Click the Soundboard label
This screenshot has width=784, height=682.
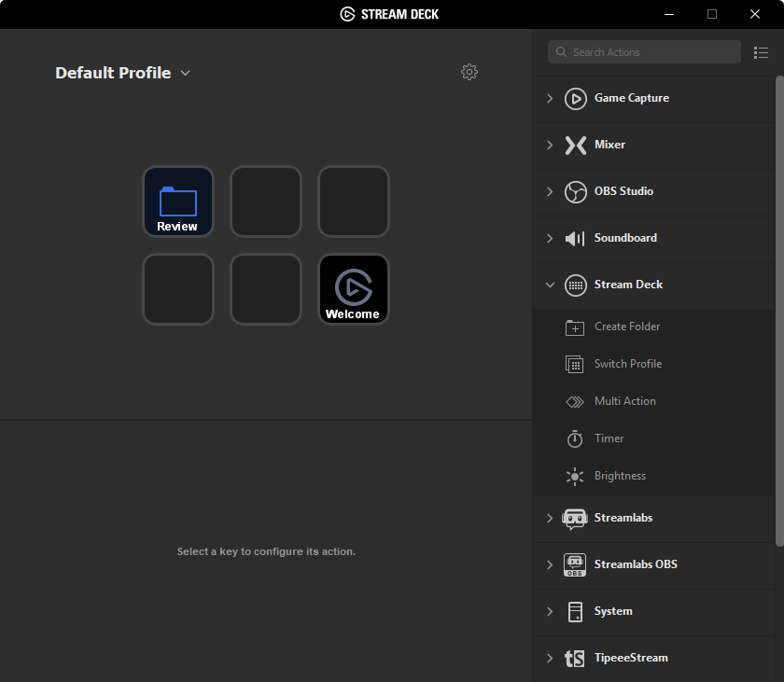click(625, 238)
